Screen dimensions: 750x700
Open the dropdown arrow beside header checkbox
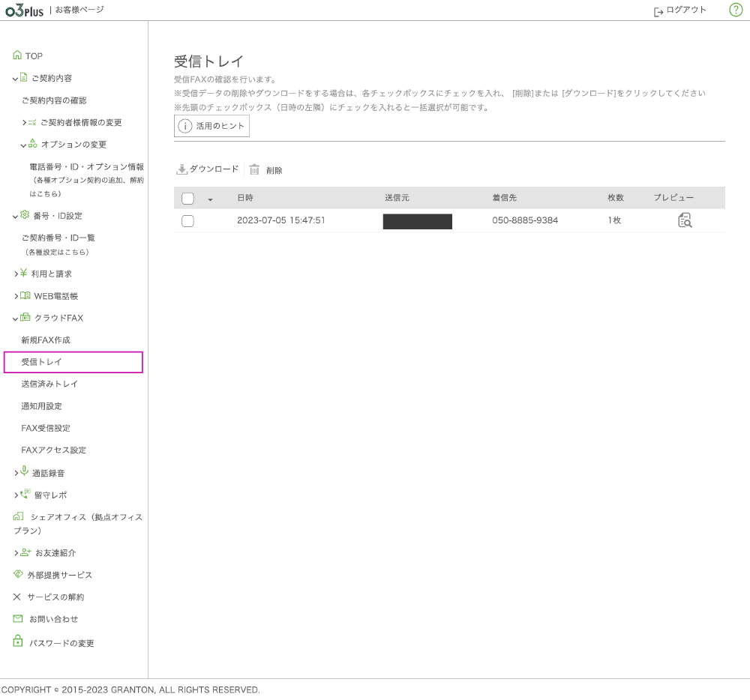coord(210,199)
